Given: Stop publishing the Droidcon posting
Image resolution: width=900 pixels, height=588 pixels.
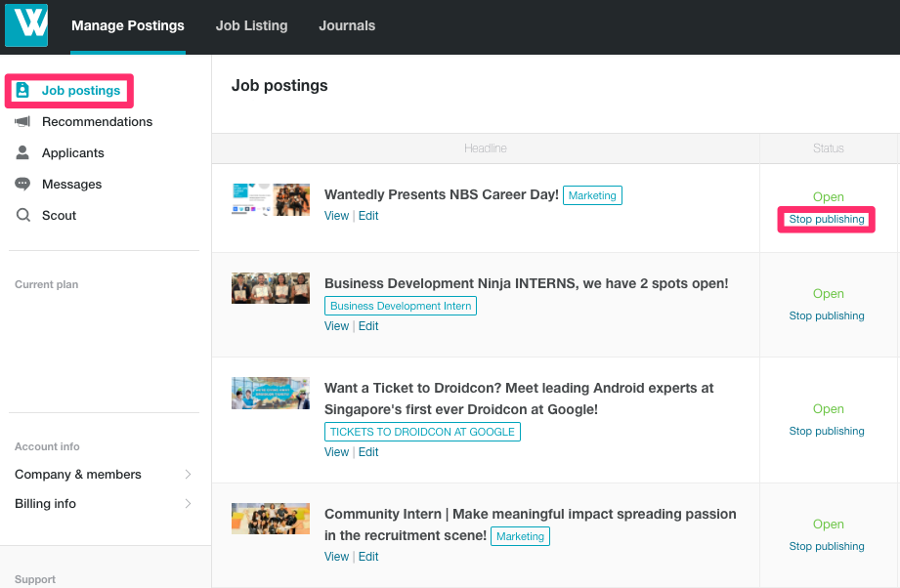Looking at the screenshot, I should pyautogui.click(x=827, y=431).
